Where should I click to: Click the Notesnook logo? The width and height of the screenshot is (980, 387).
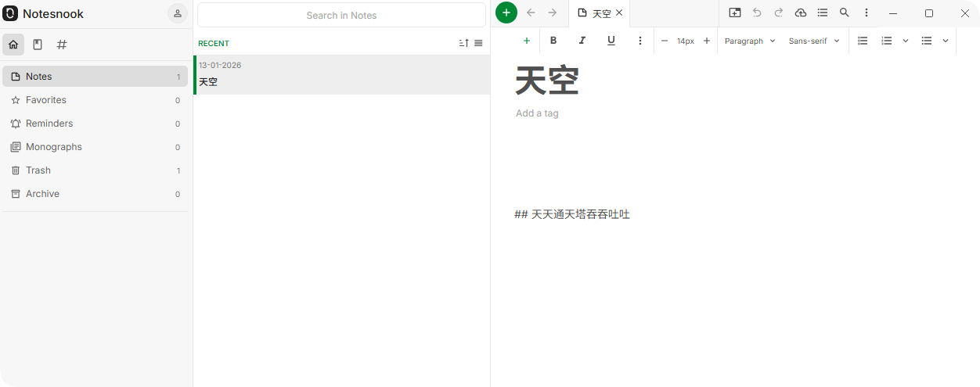click(x=10, y=13)
